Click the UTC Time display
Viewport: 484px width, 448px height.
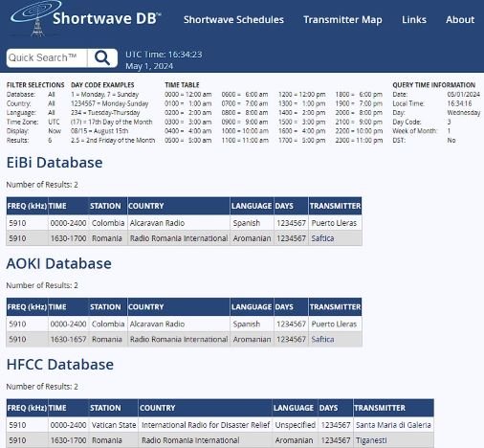164,55
